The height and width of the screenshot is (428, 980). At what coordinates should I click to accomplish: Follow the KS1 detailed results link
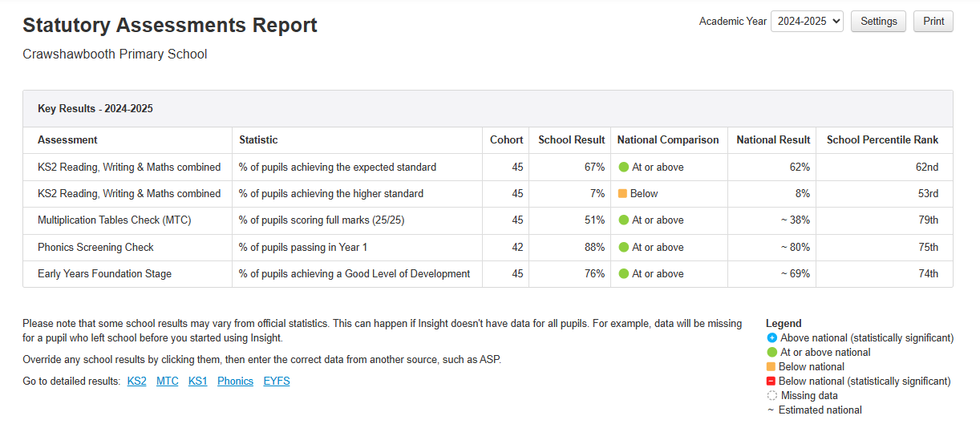[197, 382]
